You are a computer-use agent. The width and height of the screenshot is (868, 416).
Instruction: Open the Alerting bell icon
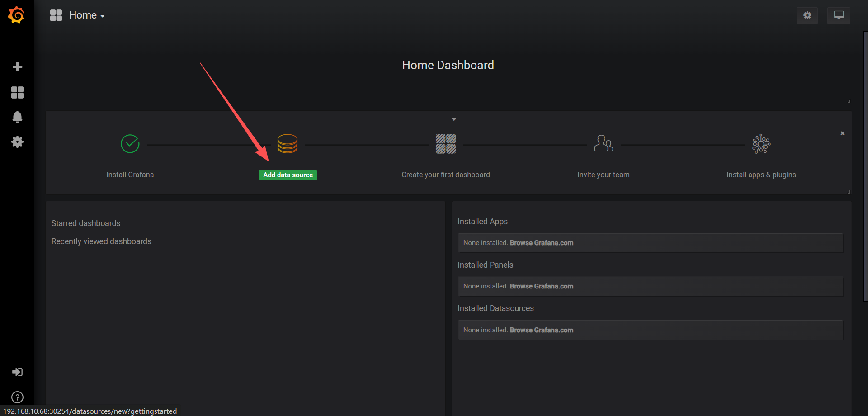(17, 117)
